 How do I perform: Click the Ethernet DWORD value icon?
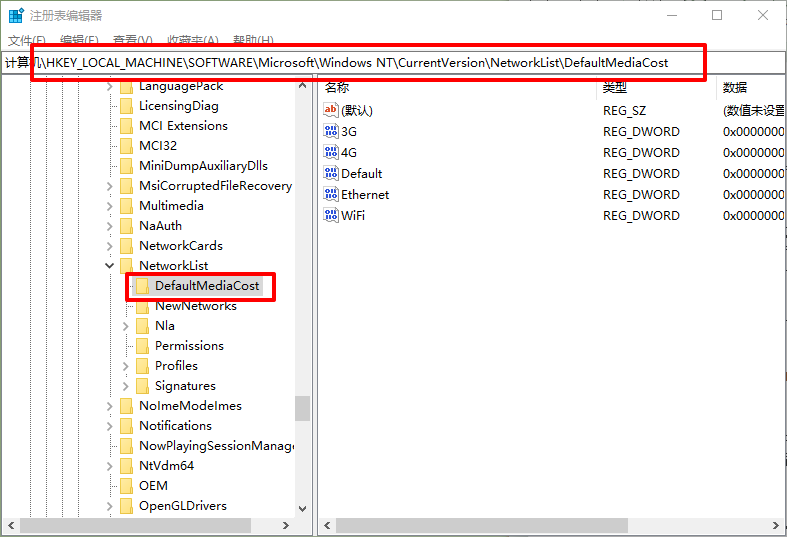(x=331, y=194)
